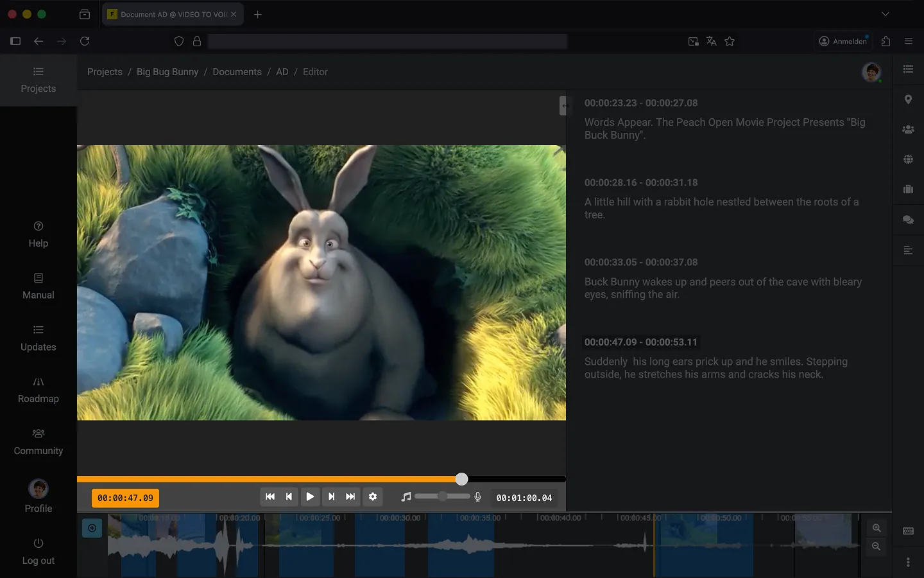Open the user avatar menu at top right
The height and width of the screenshot is (578, 924).
click(871, 73)
